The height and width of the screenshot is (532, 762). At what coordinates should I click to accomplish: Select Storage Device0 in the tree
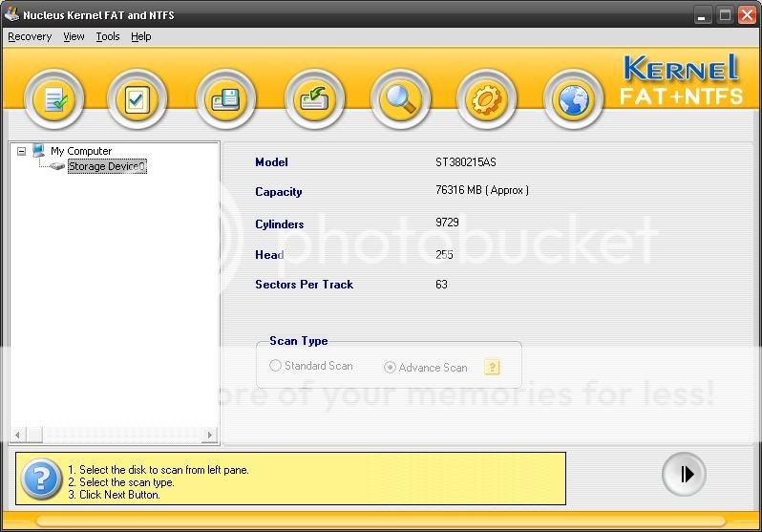tap(107, 166)
